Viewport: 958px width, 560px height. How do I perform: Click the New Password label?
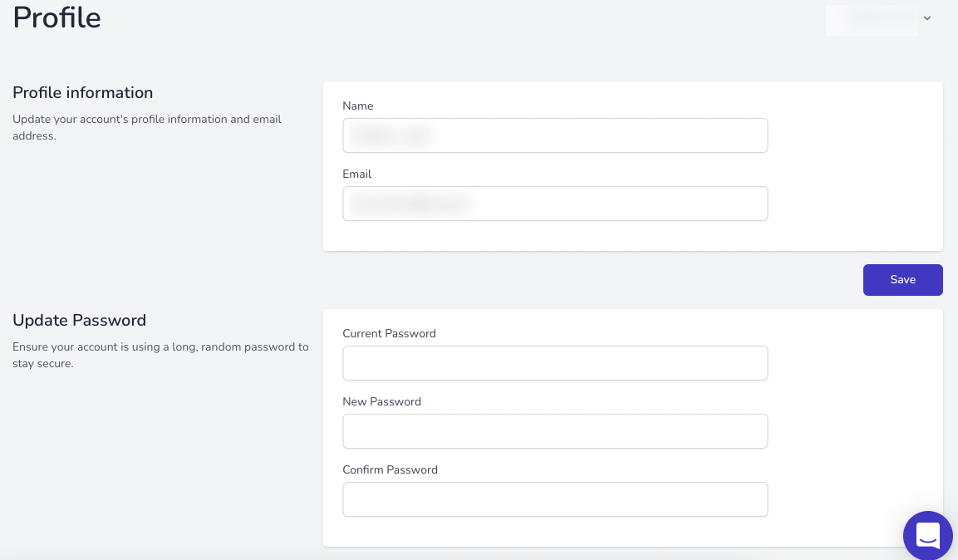point(382,402)
